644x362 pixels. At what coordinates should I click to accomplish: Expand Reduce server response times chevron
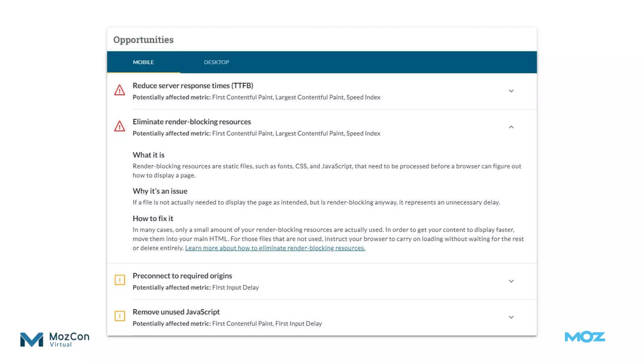pyautogui.click(x=511, y=91)
